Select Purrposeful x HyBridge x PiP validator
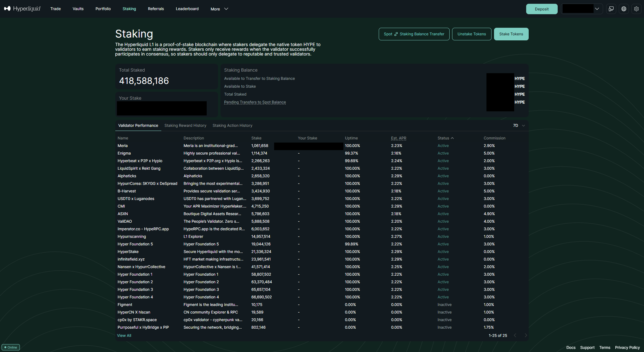Image resolution: width=644 pixels, height=352 pixels. point(143,327)
